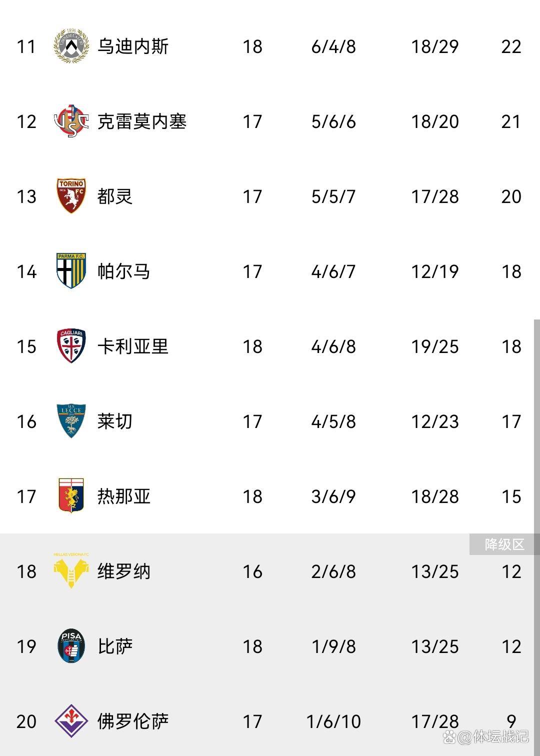Select team name 克雷莫内塞
This screenshot has height=756, width=540.
pos(141,121)
